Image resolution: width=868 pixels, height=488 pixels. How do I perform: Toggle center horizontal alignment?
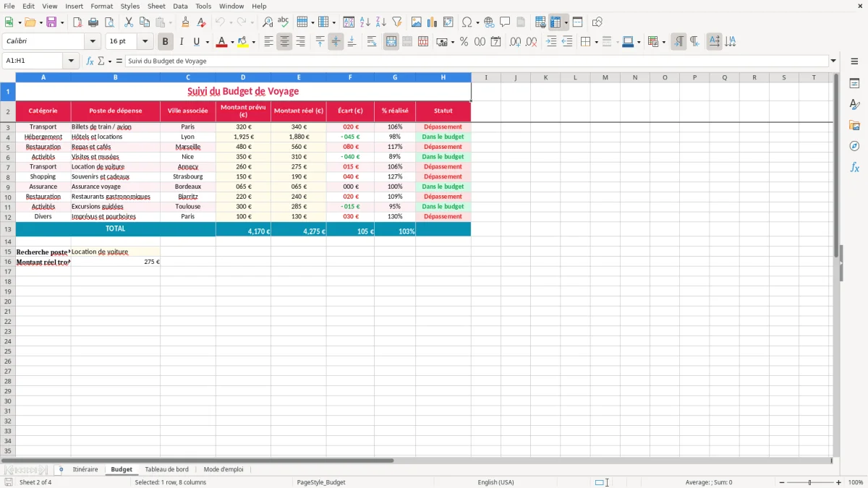pyautogui.click(x=284, y=42)
